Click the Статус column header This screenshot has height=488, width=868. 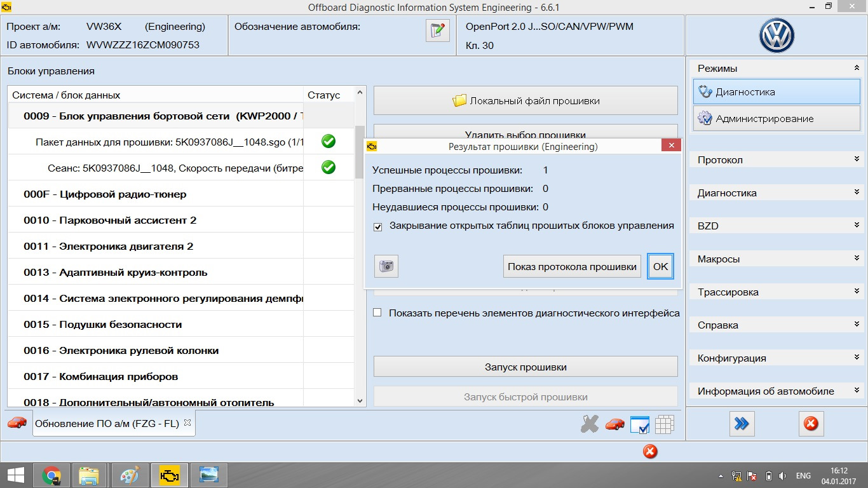tap(329, 95)
